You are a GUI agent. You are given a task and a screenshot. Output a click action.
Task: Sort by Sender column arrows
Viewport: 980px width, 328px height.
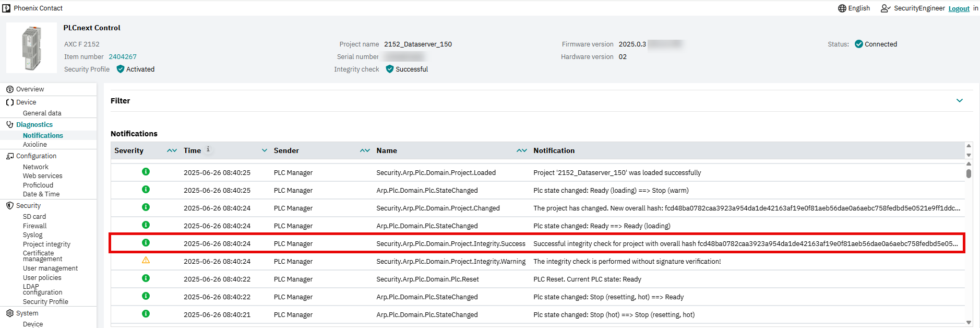[365, 150]
